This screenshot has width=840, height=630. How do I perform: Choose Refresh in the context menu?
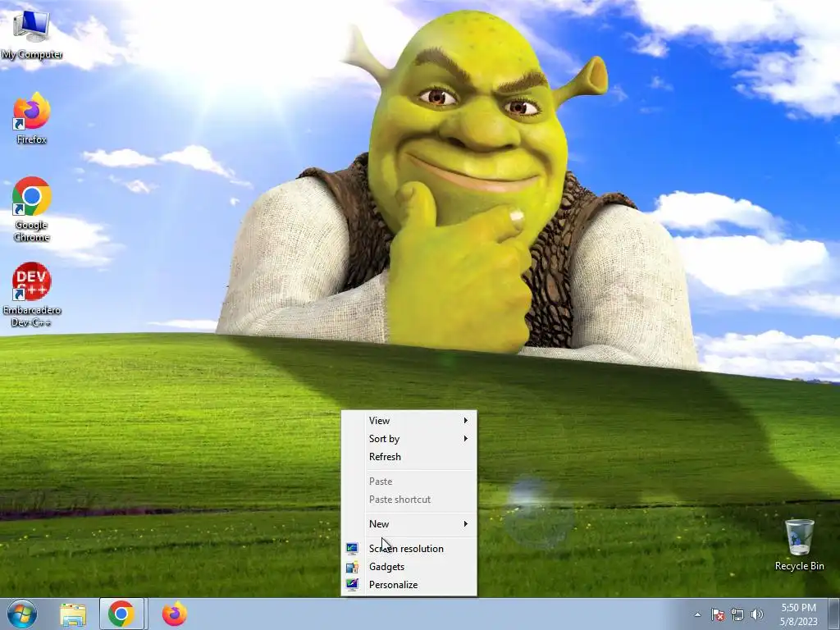coord(409,457)
